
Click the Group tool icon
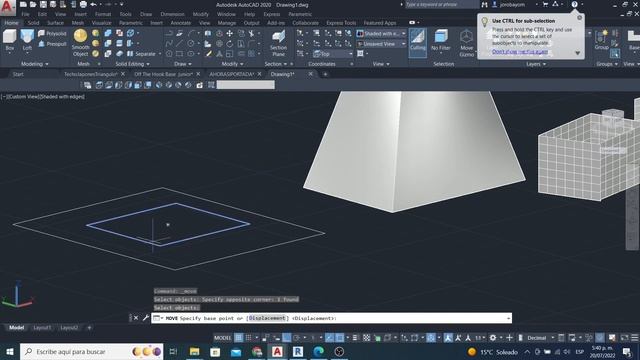[x=602, y=40]
